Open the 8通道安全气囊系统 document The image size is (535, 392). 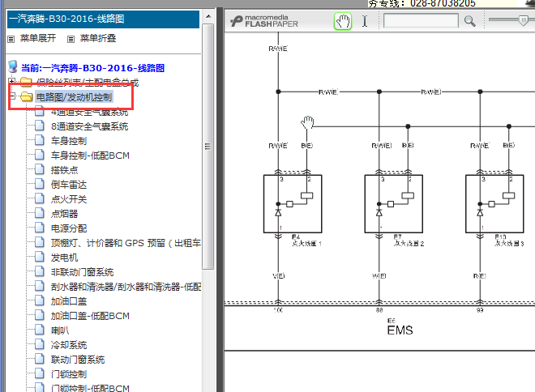tap(89, 126)
